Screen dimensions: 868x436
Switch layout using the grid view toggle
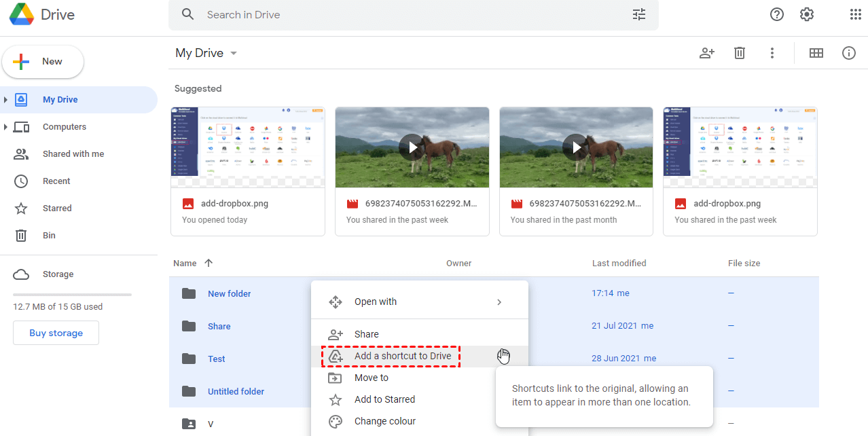tap(816, 52)
